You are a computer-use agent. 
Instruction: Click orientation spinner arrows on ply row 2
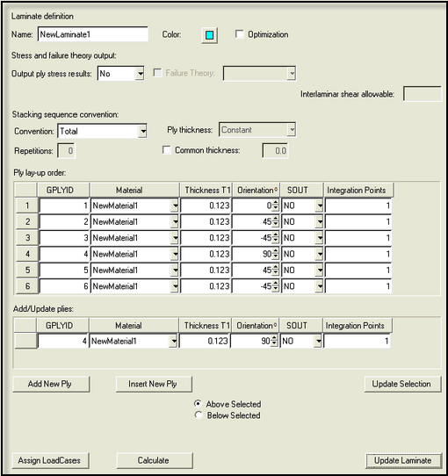click(x=275, y=222)
